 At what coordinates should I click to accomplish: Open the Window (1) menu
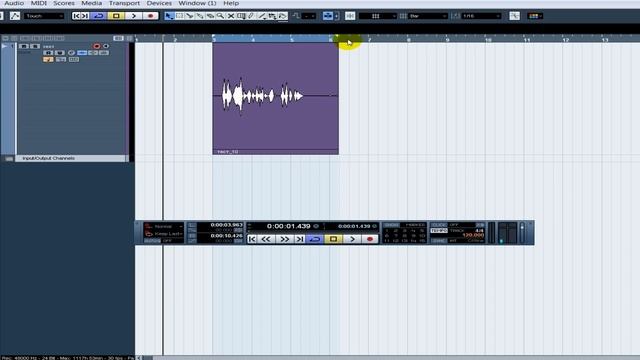point(197,3)
